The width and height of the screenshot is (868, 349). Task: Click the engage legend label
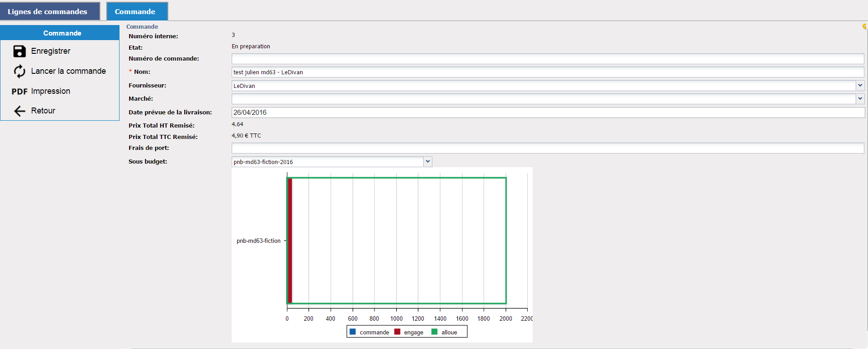(414, 332)
